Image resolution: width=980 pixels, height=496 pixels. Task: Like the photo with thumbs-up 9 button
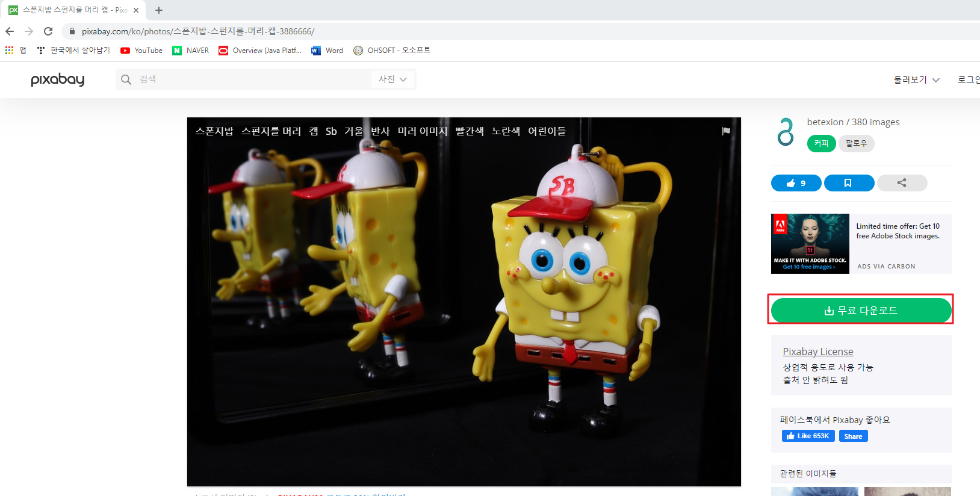point(796,183)
